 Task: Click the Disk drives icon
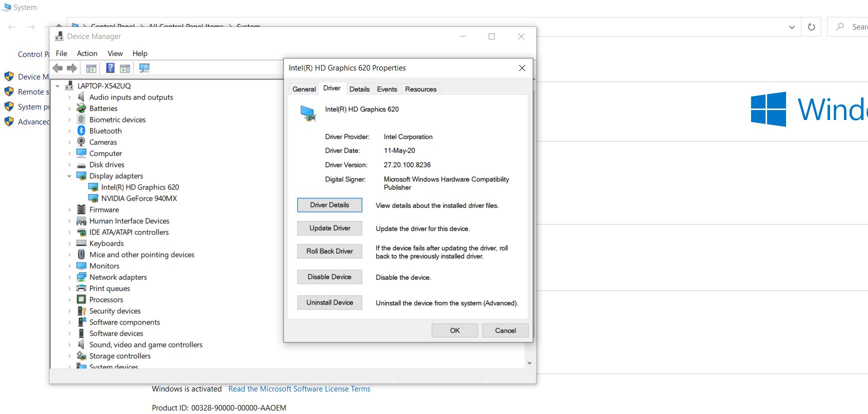pos(81,165)
